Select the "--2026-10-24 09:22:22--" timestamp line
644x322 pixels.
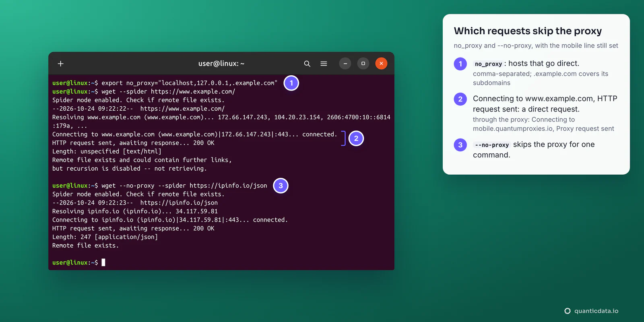pyautogui.click(x=138, y=109)
